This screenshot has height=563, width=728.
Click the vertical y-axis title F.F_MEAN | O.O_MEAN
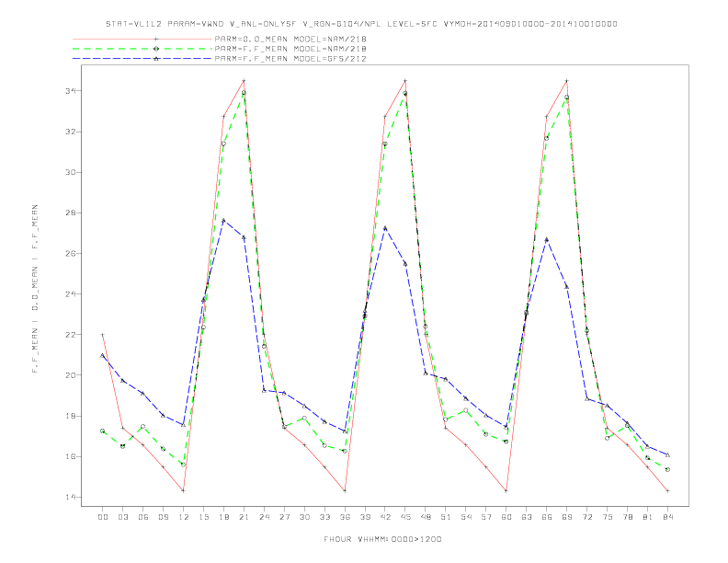pos(35,289)
